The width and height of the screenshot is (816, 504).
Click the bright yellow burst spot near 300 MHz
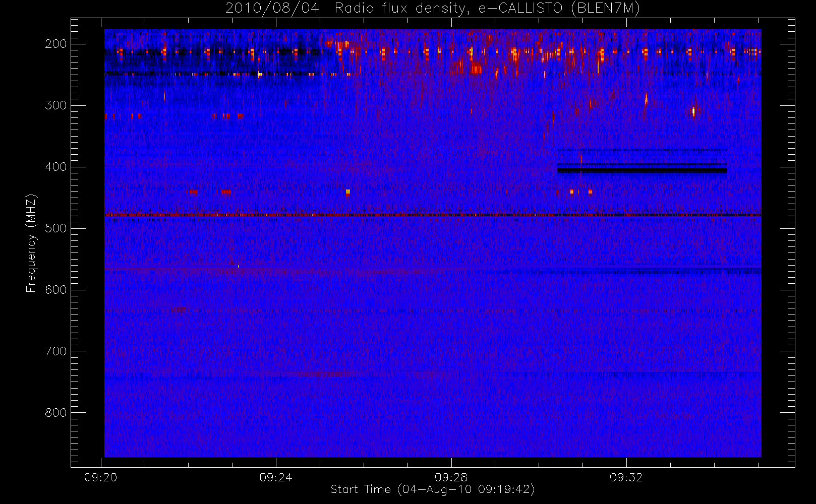click(x=693, y=111)
